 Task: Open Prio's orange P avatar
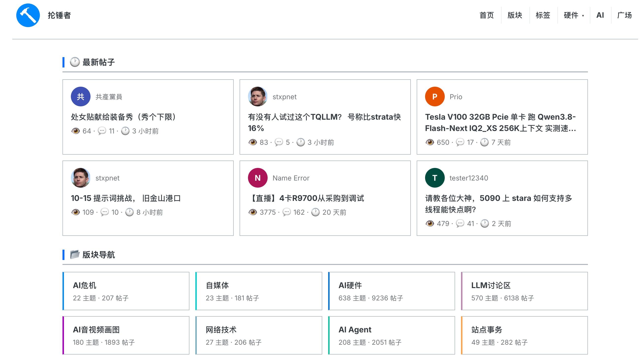coord(435,97)
